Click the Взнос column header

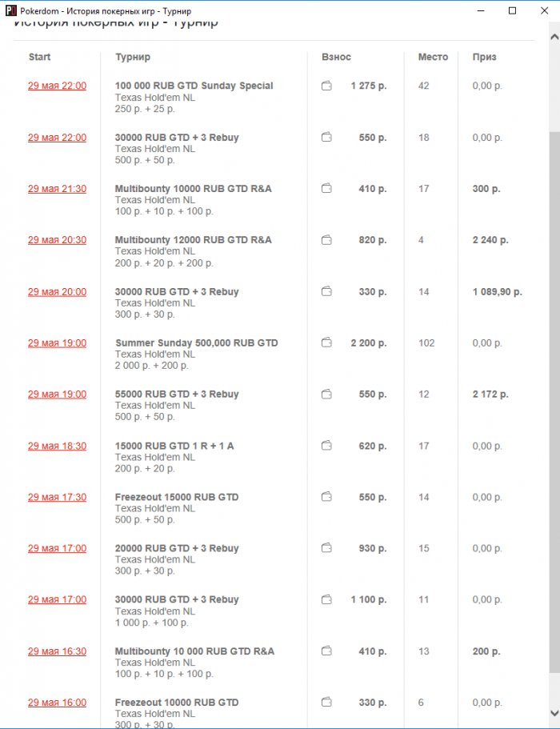(x=336, y=58)
